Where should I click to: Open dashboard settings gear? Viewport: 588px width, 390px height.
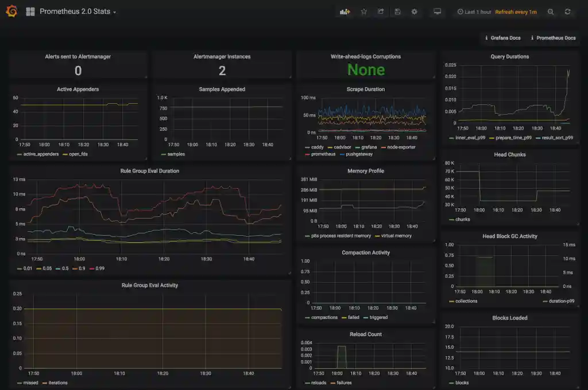pyautogui.click(x=414, y=11)
